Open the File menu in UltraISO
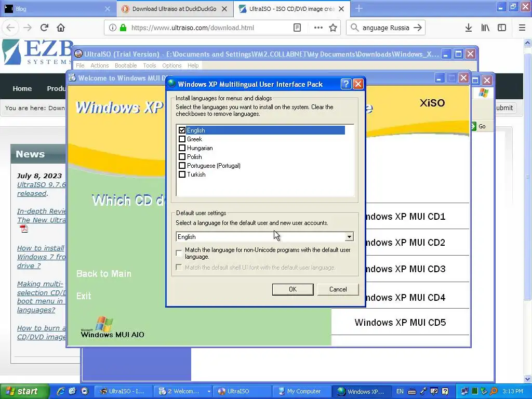Viewport: 532px width, 399px height. point(80,65)
